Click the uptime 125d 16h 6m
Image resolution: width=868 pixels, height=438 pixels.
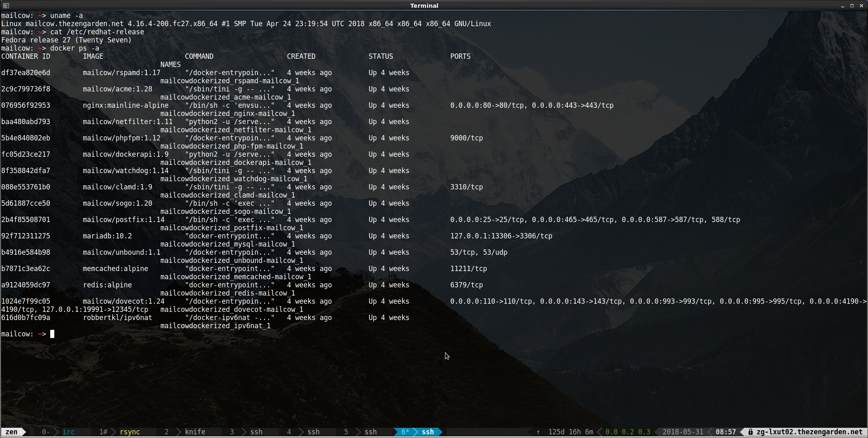(570, 432)
